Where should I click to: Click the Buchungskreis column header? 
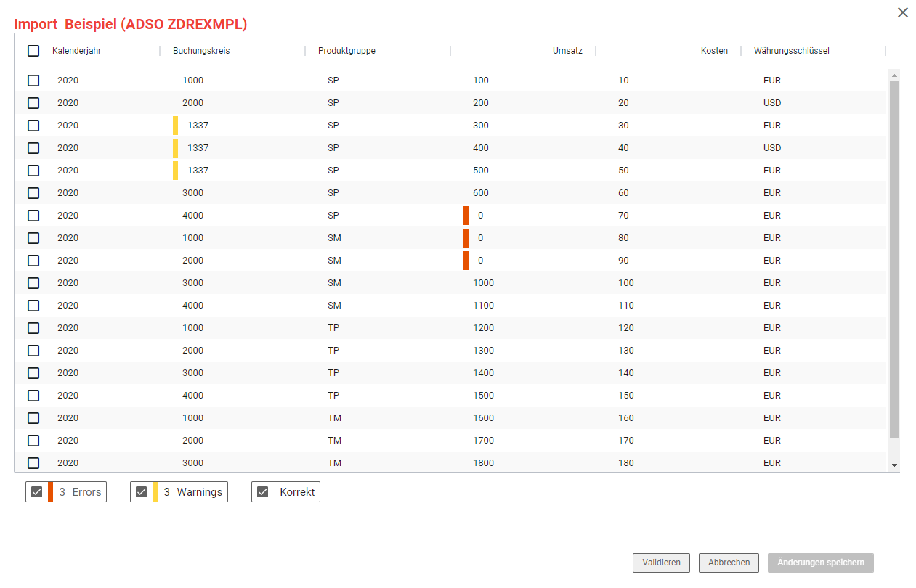(201, 51)
